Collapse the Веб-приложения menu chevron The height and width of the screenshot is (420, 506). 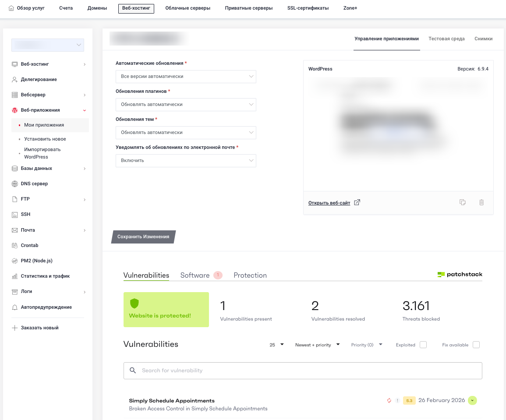click(x=85, y=110)
